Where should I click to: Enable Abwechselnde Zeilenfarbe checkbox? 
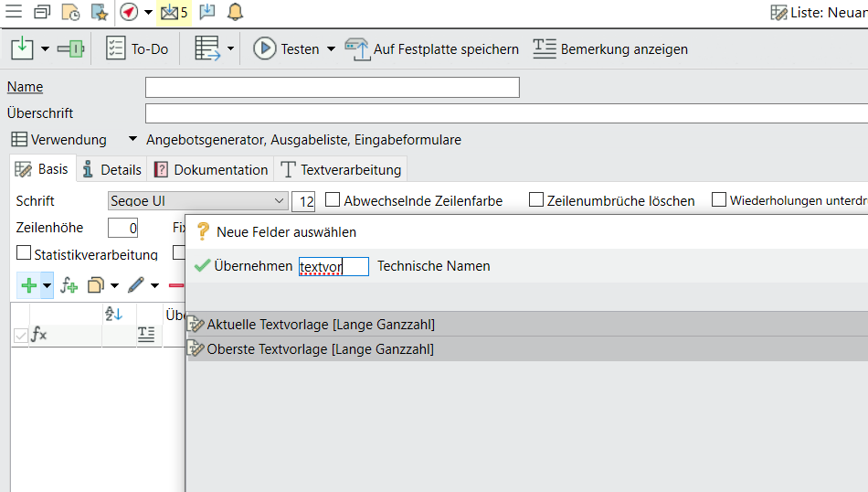pos(333,200)
